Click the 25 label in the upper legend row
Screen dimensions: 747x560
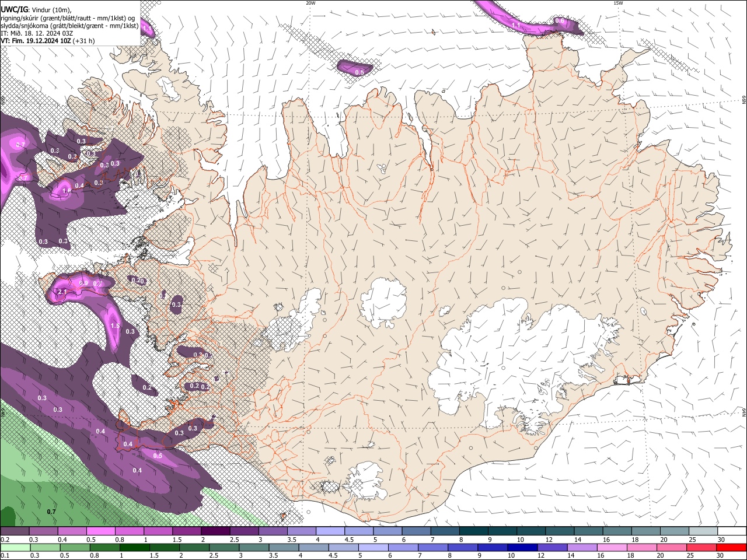click(692, 540)
